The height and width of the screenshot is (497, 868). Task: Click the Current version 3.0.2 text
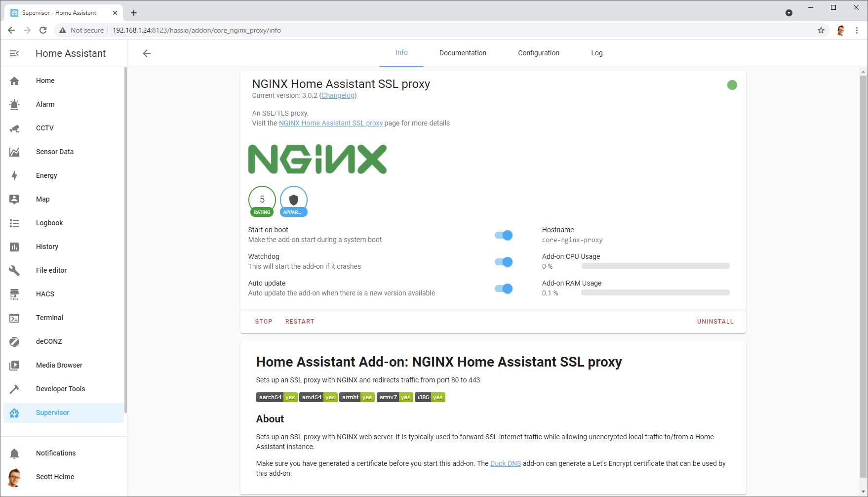(x=285, y=95)
